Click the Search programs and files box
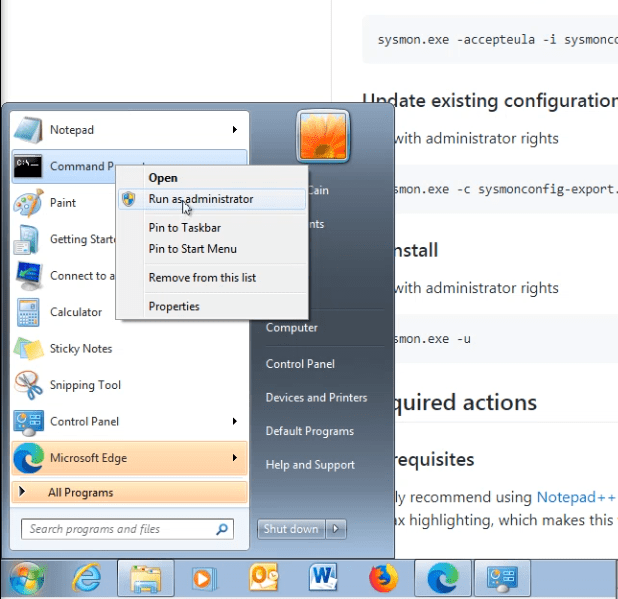The image size is (618, 599). point(118,529)
